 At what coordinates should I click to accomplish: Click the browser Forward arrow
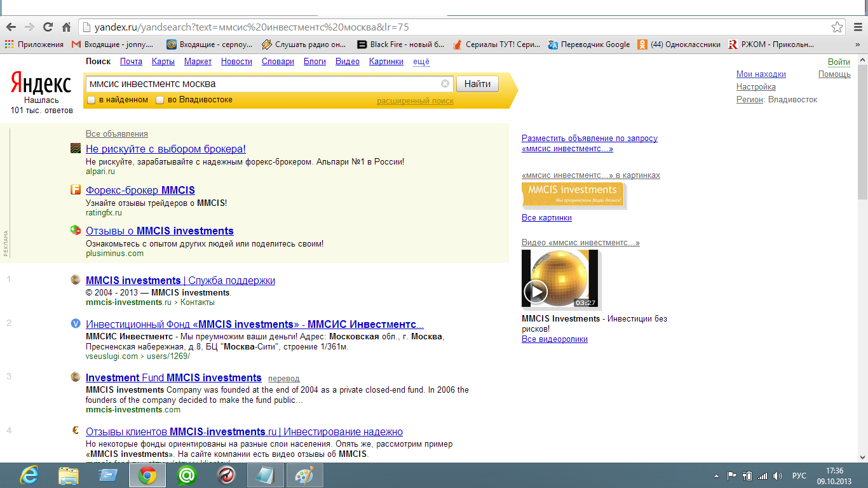tap(29, 27)
